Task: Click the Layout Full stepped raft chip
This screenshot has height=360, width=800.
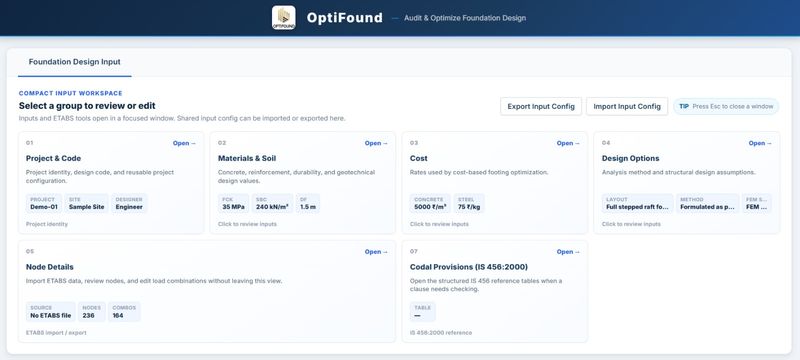Action: [x=637, y=203]
